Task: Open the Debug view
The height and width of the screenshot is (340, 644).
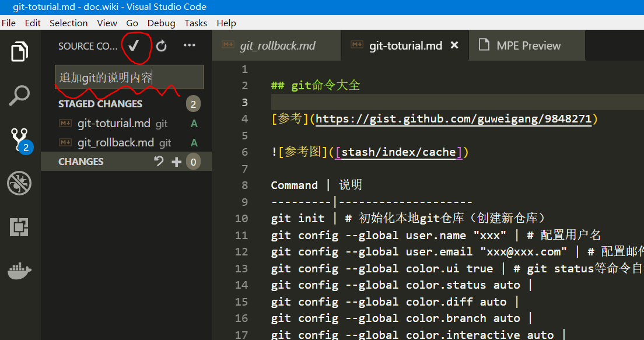Action: pyautogui.click(x=19, y=183)
